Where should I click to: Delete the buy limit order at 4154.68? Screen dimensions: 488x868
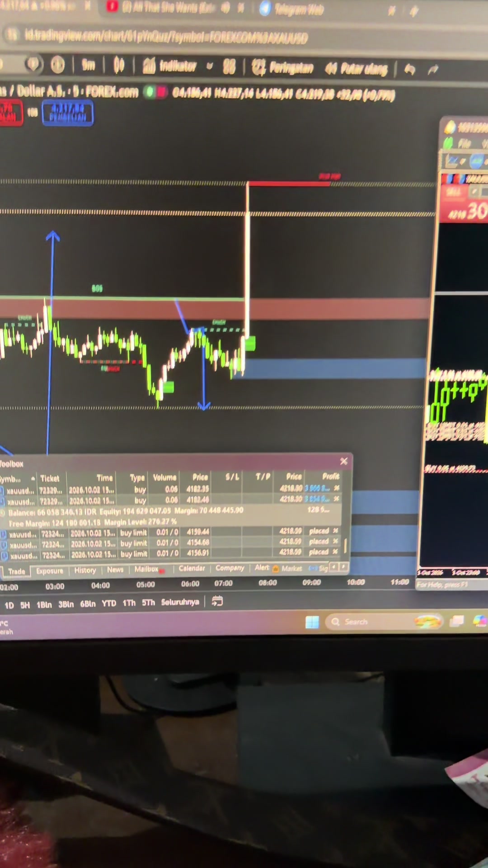coord(335,541)
